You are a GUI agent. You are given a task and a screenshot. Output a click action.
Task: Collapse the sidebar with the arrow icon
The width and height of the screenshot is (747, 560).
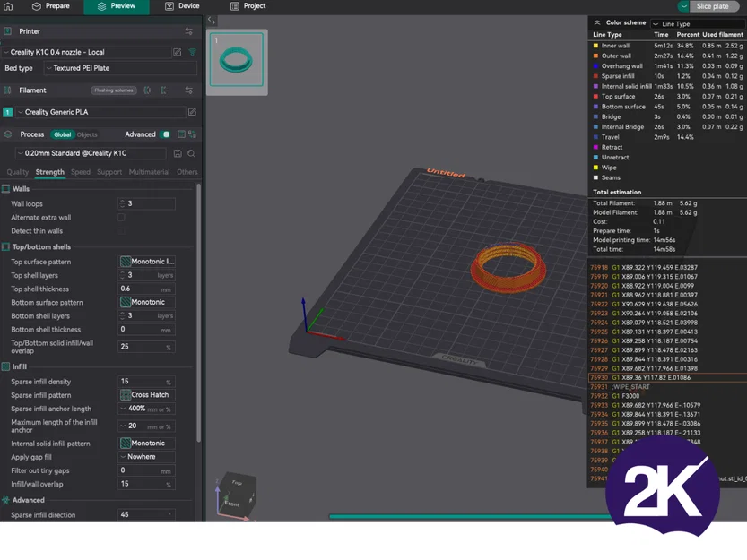coord(212,21)
